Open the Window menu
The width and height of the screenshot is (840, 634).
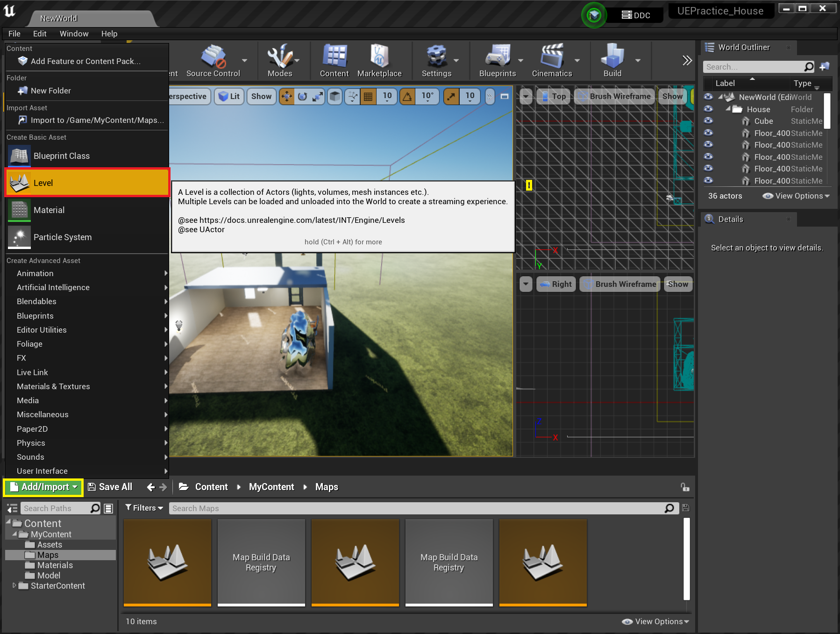[x=74, y=34]
